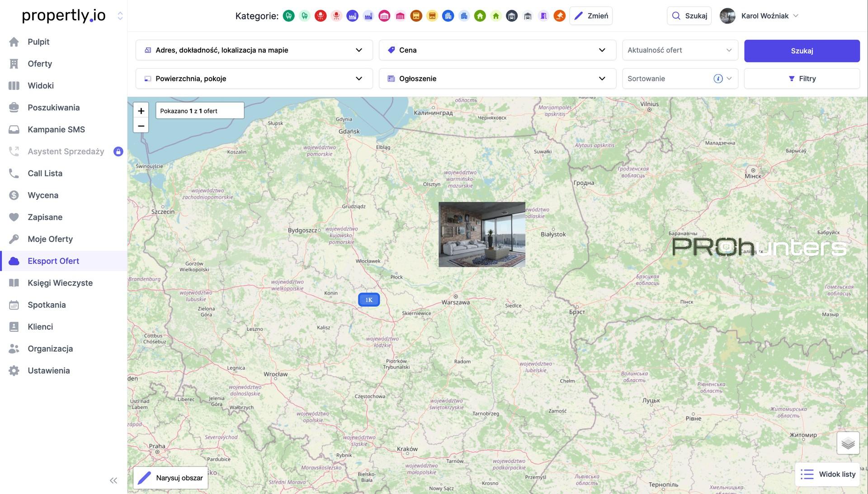The image size is (868, 494).
Task: Open the map layers icon
Action: coord(848,443)
